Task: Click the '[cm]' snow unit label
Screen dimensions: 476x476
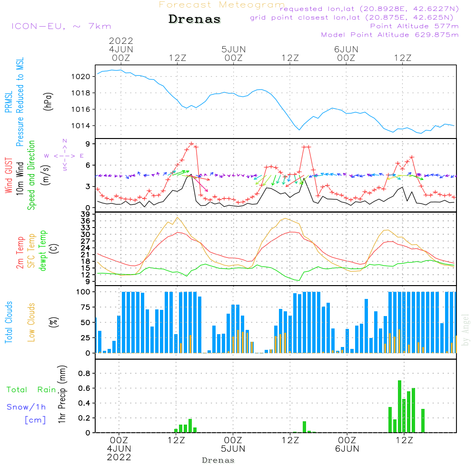Action: (x=35, y=420)
